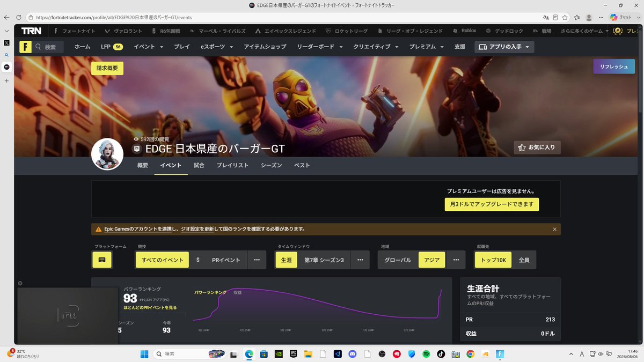Expand さらに多くのゲーム list
644x362 pixels.
(584, 31)
